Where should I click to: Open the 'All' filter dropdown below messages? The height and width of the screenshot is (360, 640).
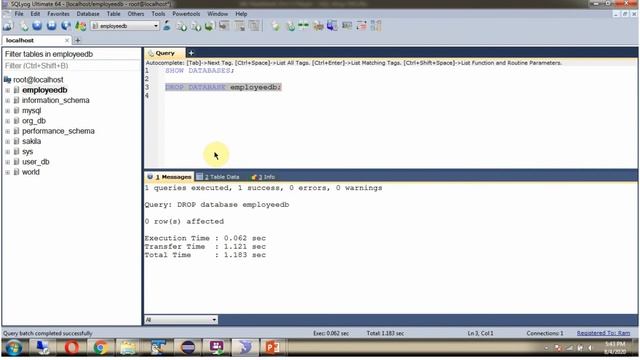pos(181,320)
